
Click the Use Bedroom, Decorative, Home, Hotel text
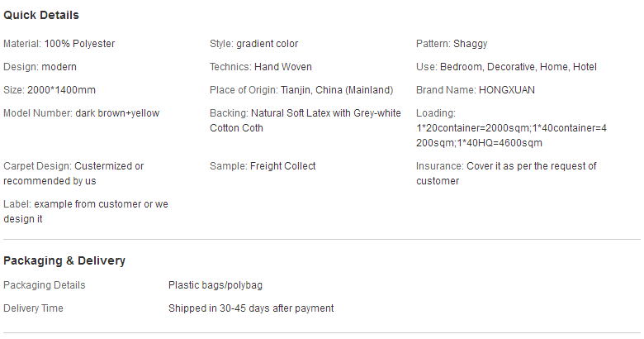(x=506, y=67)
